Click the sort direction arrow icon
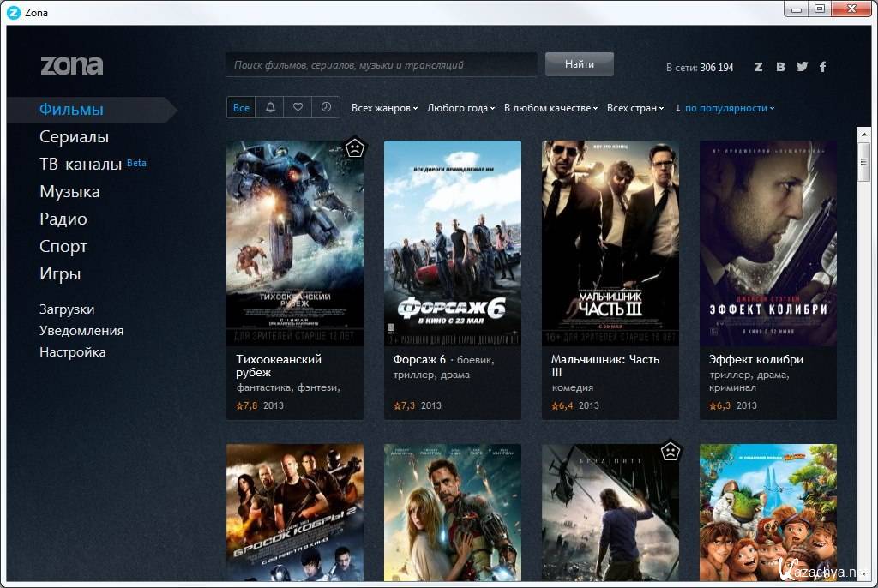The image size is (878, 588). click(x=678, y=108)
